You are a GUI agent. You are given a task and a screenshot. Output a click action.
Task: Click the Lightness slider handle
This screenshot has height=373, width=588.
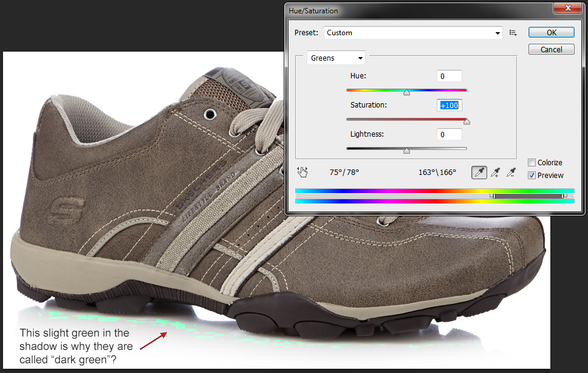coord(406,151)
